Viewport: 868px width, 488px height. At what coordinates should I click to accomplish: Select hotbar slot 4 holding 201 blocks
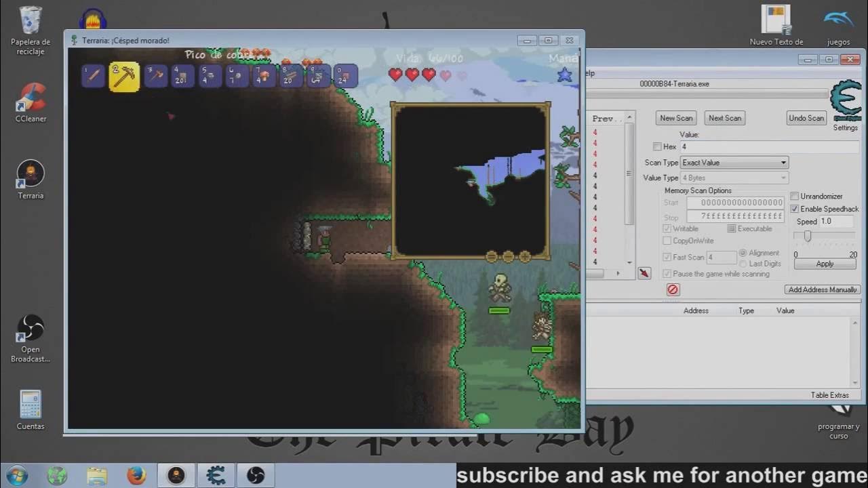(182, 76)
